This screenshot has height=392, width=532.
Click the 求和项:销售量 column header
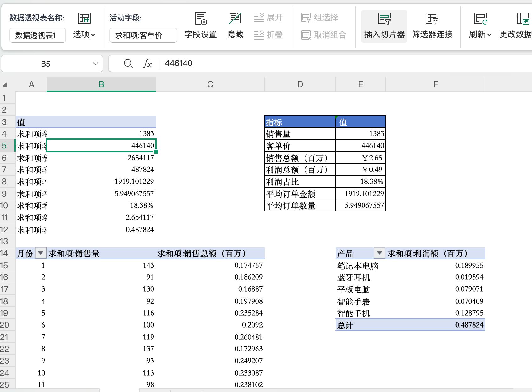click(101, 253)
